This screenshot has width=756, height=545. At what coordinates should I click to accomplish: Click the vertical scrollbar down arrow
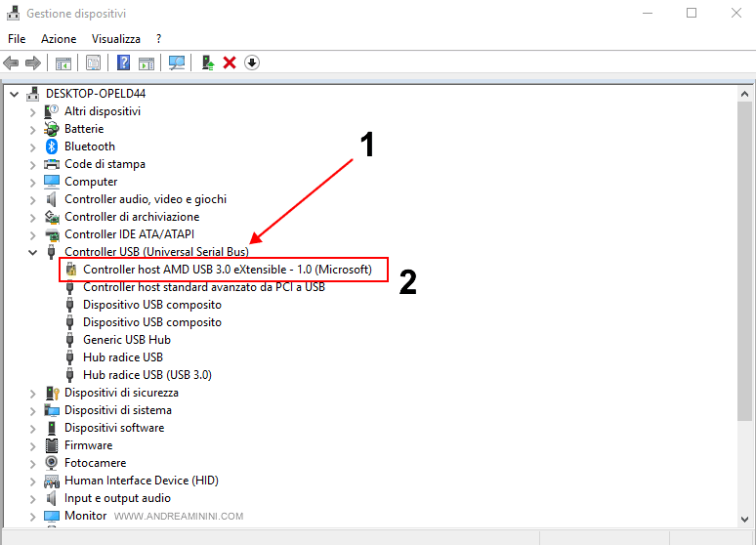745,517
